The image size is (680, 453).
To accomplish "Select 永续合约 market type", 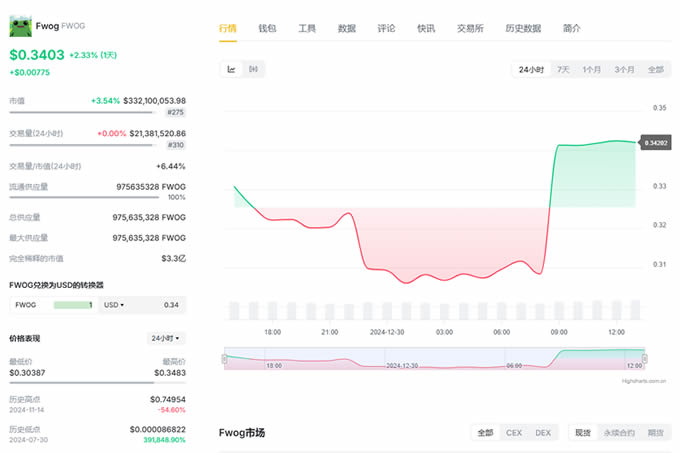I will [x=619, y=433].
